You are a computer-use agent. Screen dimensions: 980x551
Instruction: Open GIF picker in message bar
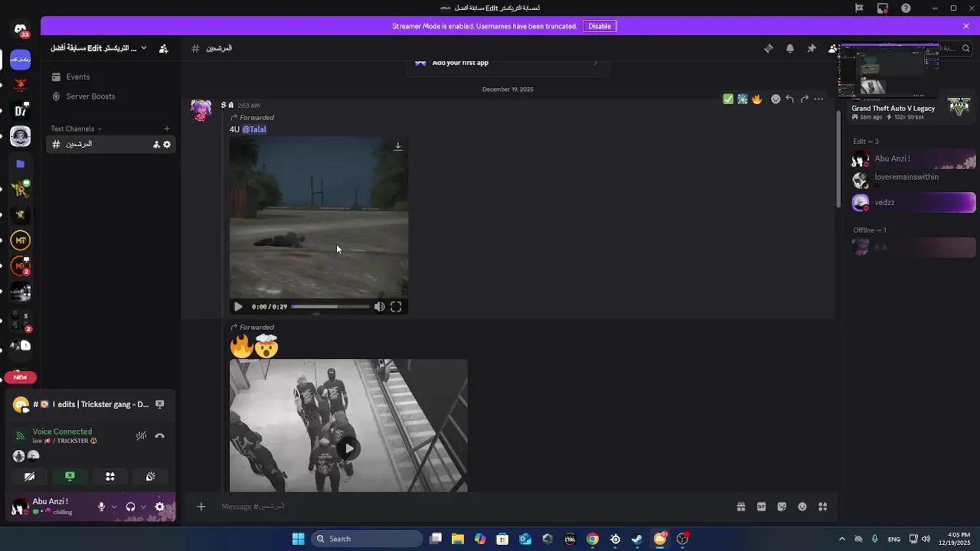click(762, 507)
